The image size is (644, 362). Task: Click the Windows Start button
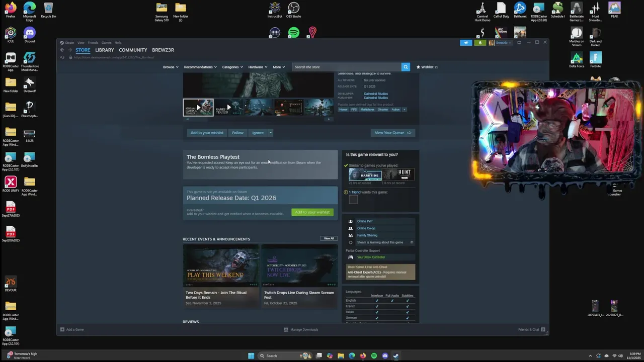251,356
